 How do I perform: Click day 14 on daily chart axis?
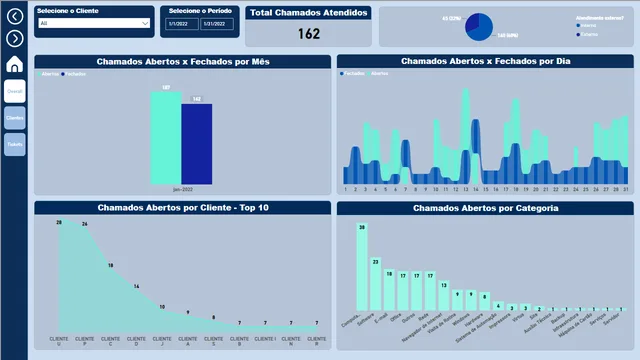click(x=476, y=190)
